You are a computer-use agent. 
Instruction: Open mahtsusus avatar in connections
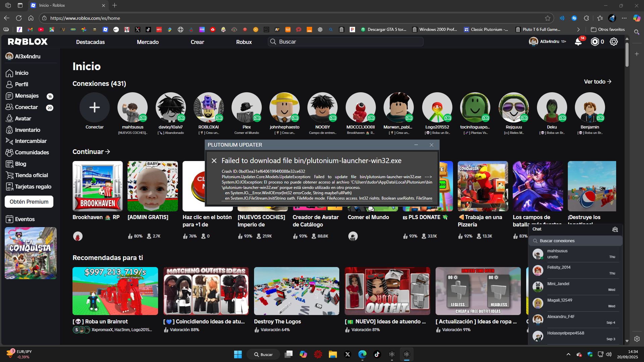[133, 107]
